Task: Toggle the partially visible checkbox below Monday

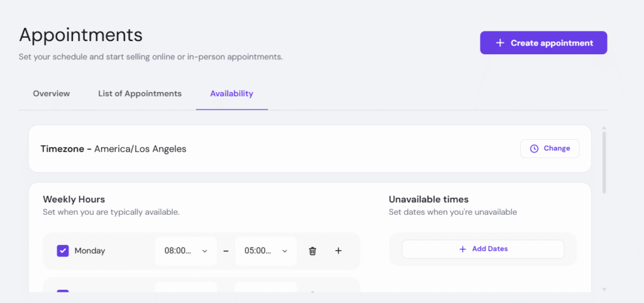Action: coord(63,293)
